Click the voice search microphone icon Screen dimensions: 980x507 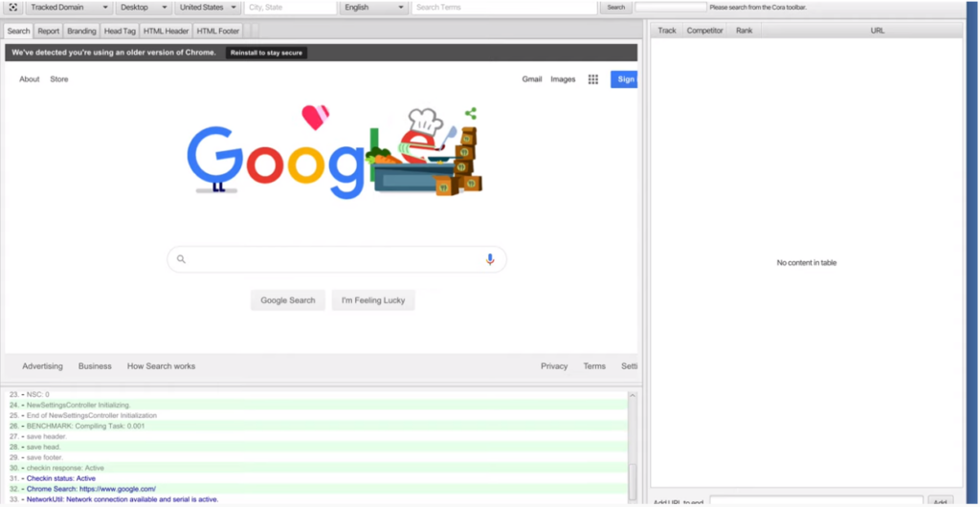coord(490,259)
